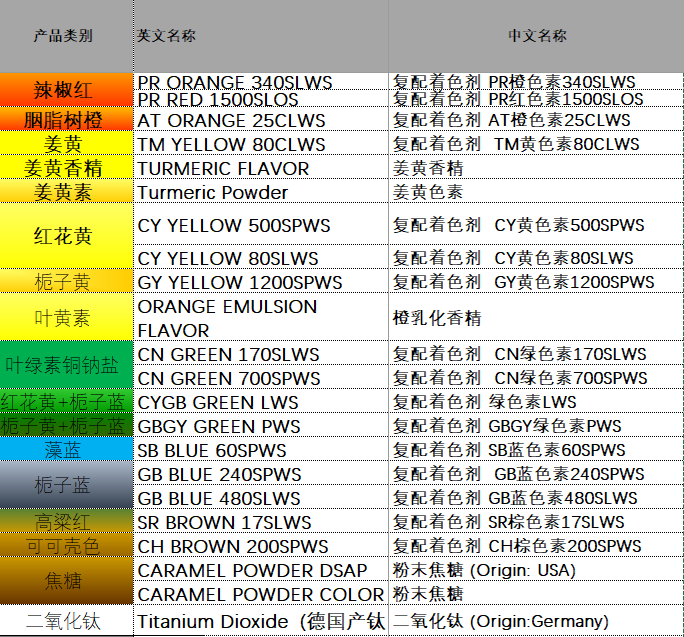Click the 焦糖 category cell
This screenshot has width=684, height=637.
point(67,581)
